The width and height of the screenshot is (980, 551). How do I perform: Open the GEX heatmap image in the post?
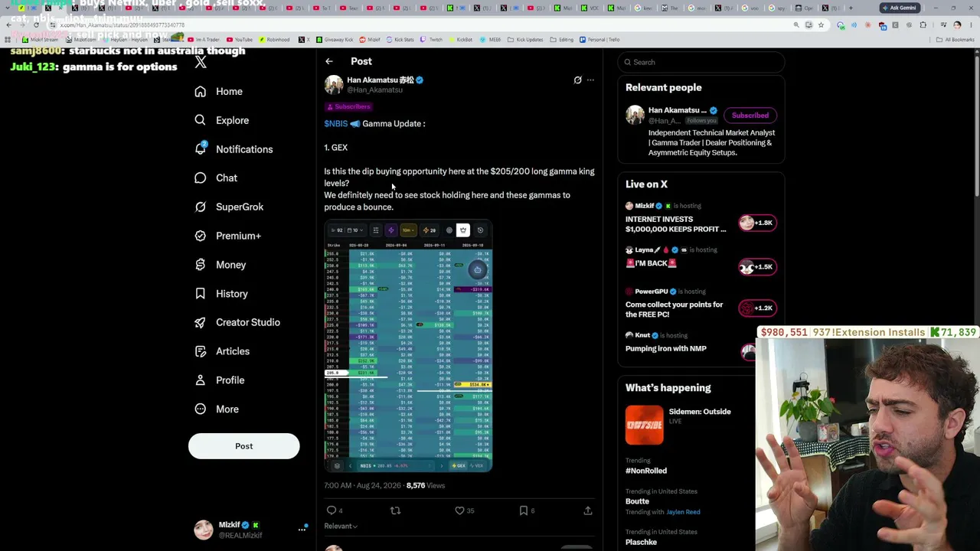click(408, 346)
